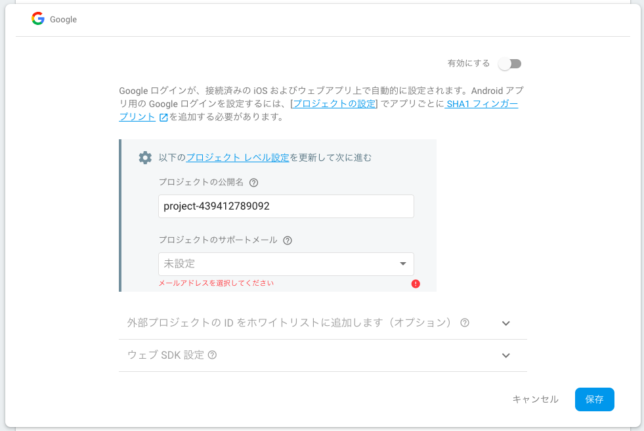
Task: Click the gear settings icon
Action: click(145, 157)
